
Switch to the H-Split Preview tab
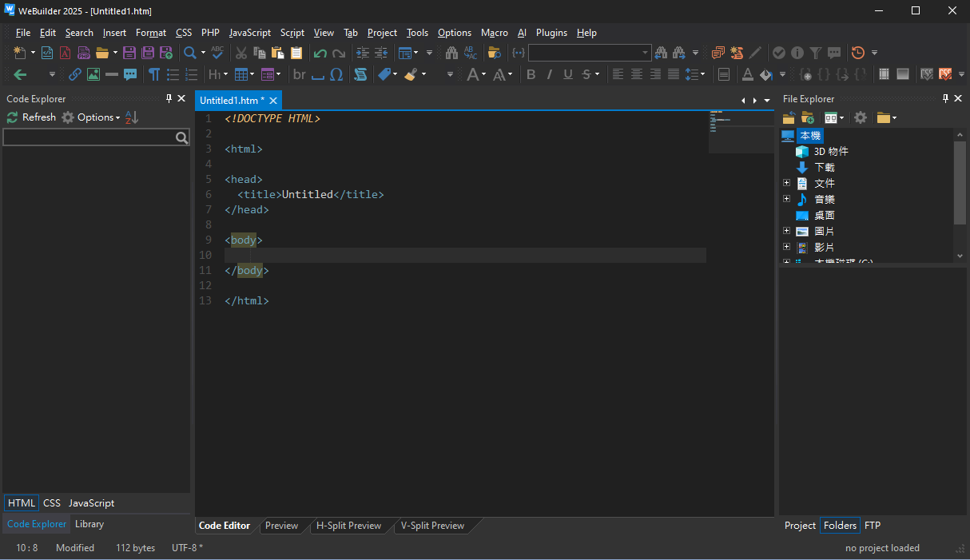pos(348,526)
